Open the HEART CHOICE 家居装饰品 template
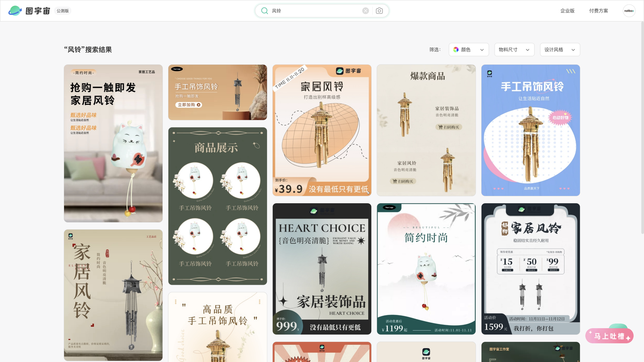This screenshot has height=362, width=644. coord(322,269)
